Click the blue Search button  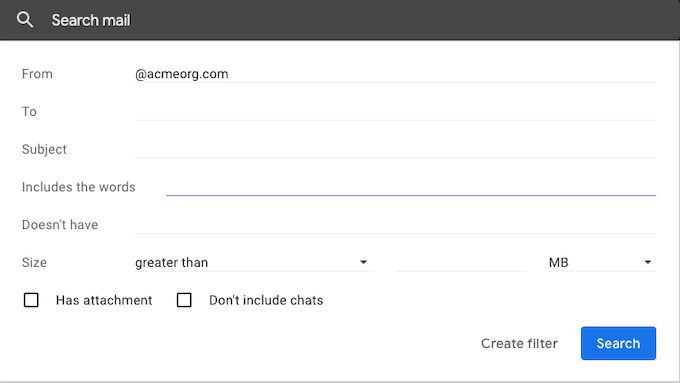coord(618,343)
